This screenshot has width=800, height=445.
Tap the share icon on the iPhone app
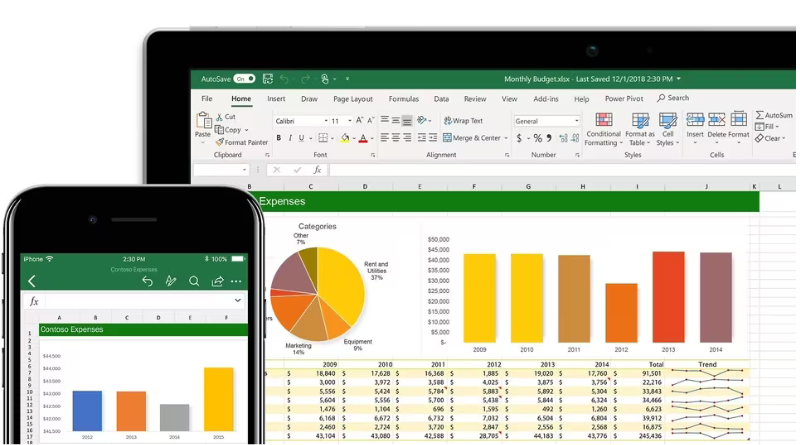tap(217, 281)
